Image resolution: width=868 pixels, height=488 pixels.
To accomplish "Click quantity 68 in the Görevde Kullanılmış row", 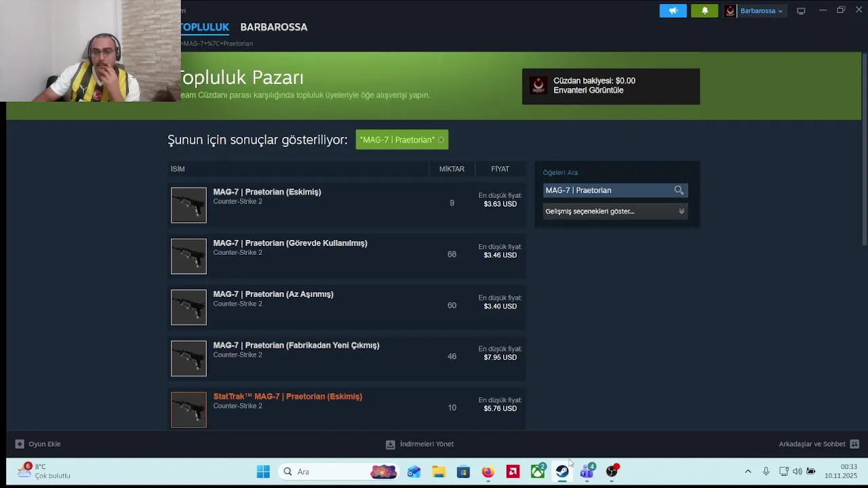I will 452,254.
